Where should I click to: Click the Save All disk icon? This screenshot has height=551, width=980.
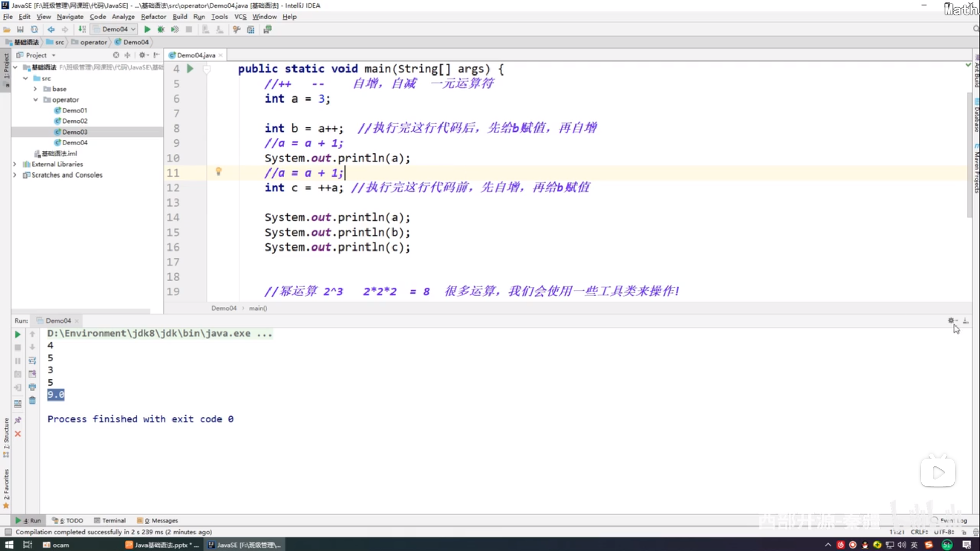[20, 30]
